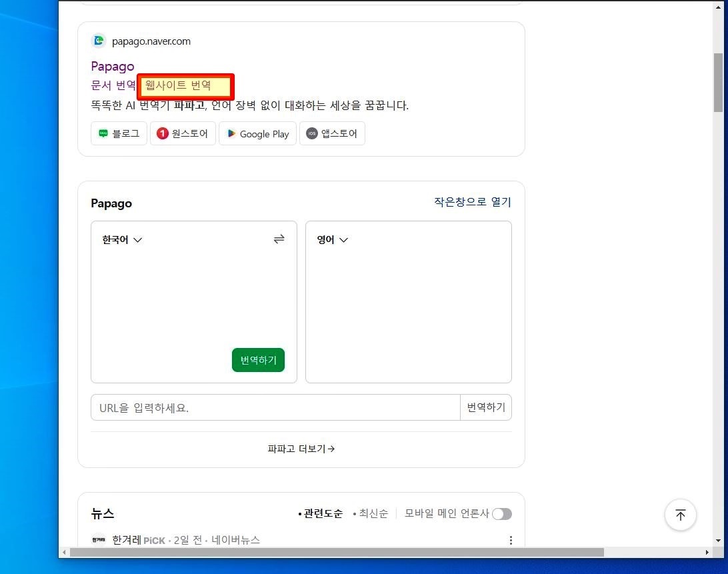Click the URL을 입력하세요 input field
The width and height of the screenshot is (728, 574).
(x=275, y=408)
